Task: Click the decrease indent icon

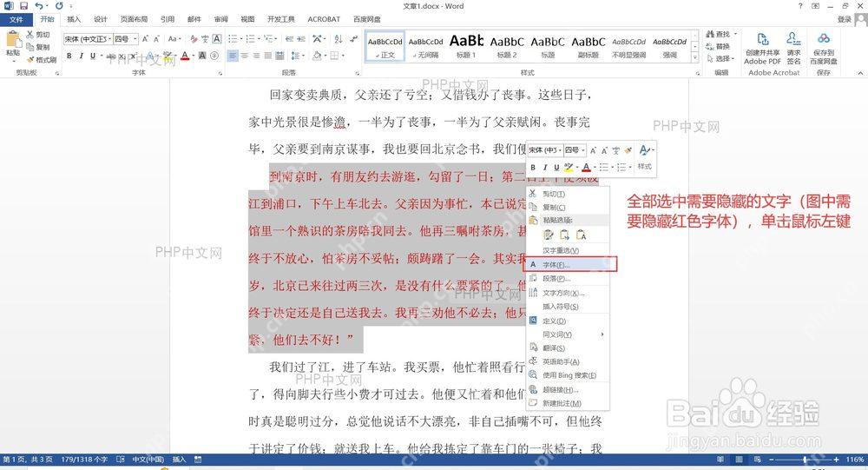Action: (x=289, y=39)
